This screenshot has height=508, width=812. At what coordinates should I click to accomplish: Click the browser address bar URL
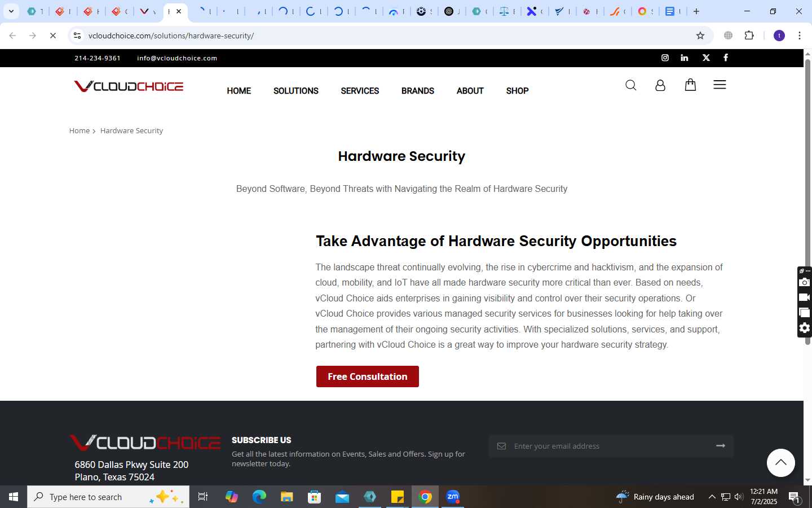pos(171,36)
